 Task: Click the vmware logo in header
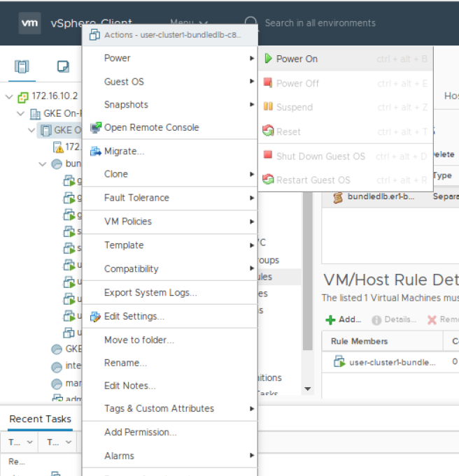[x=29, y=23]
